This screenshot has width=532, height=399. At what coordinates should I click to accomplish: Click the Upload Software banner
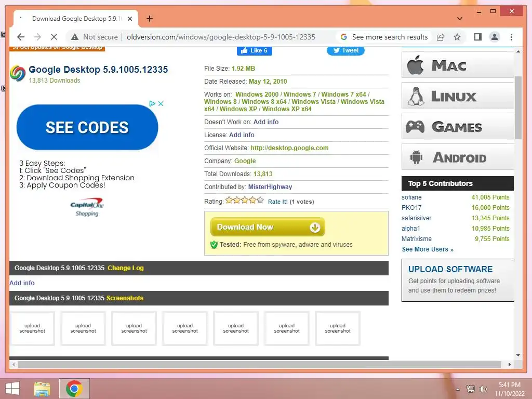point(458,280)
